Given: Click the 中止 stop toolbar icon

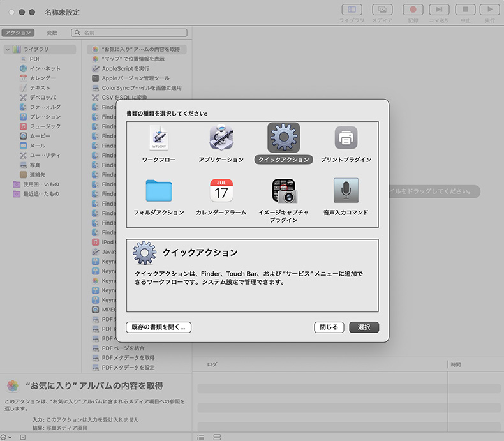Looking at the screenshot, I should click(x=465, y=10).
